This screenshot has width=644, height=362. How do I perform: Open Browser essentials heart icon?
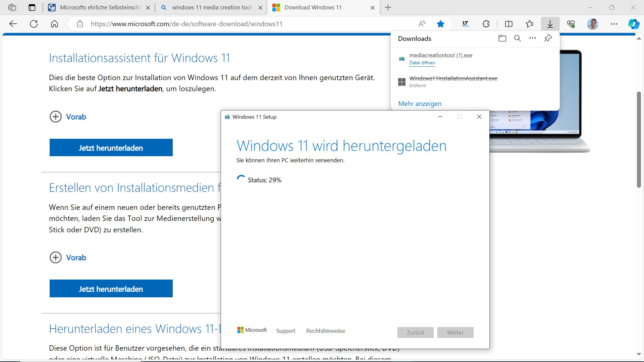(x=571, y=24)
